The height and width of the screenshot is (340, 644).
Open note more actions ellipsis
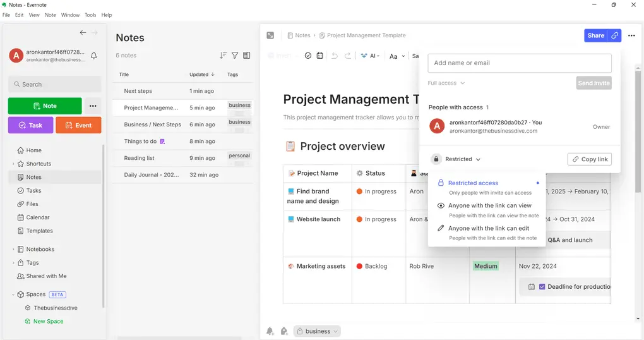tap(631, 35)
